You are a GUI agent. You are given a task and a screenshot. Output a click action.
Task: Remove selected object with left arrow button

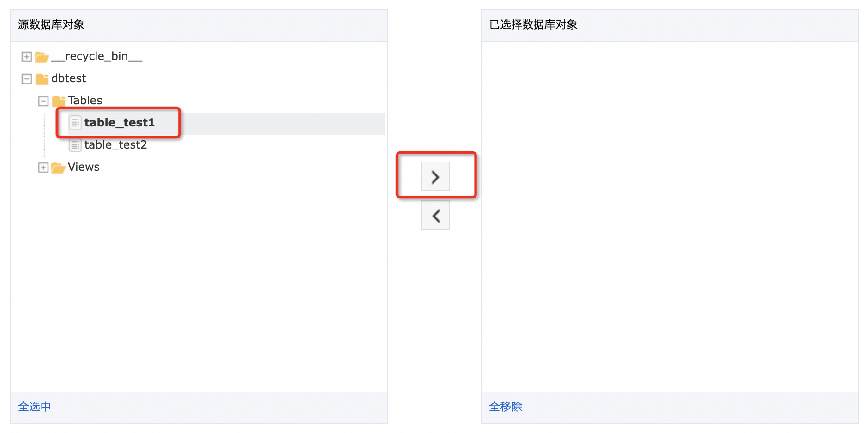click(435, 215)
